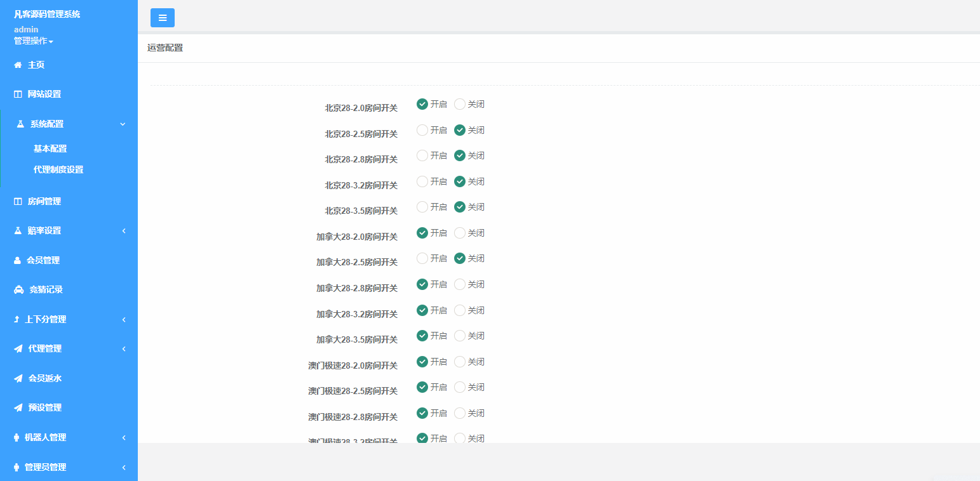Image resolution: width=980 pixels, height=481 pixels.
Task: Select 关闭 for 澳门极速28-2.0房间开关
Action: pos(460,362)
